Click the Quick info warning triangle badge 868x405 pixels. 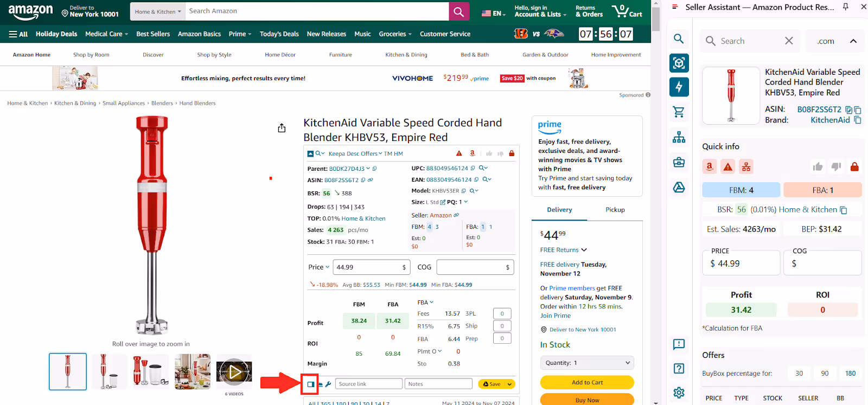click(x=728, y=166)
